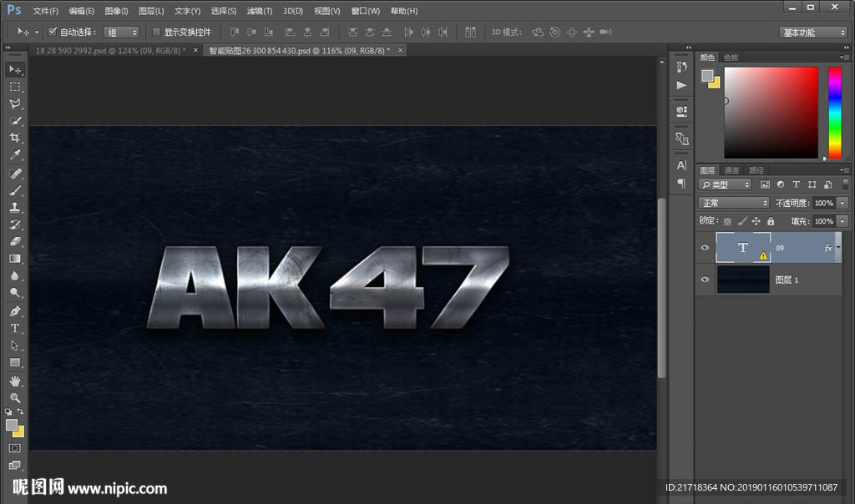Select the Horizontal Type tool
The width and height of the screenshot is (855, 504).
coord(15,328)
